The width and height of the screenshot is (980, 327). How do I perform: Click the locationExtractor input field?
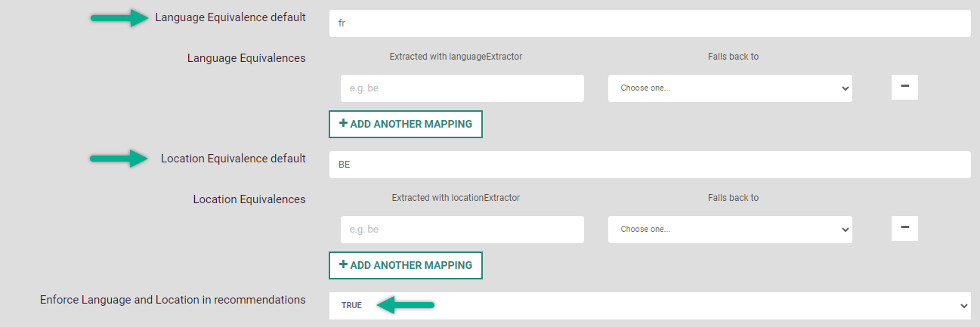click(x=462, y=229)
